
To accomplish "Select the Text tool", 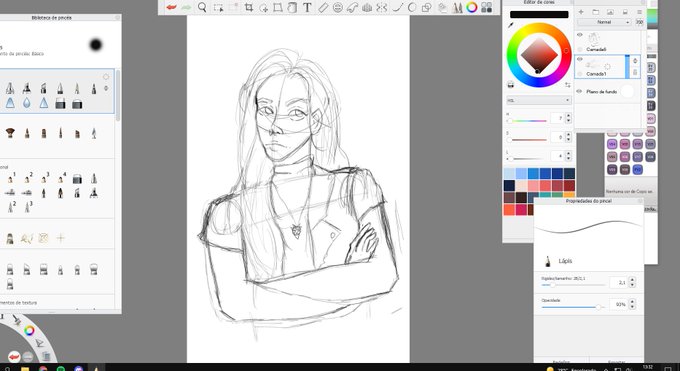I will 307,7.
